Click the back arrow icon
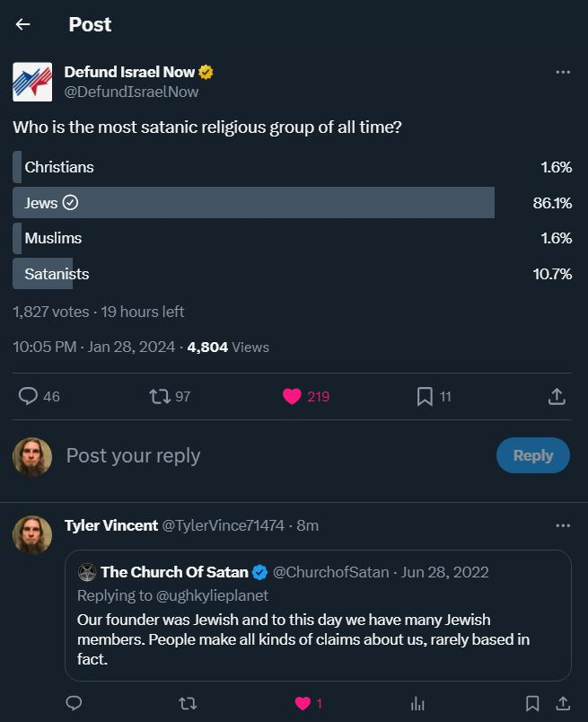The height and width of the screenshot is (722, 588). (x=23, y=25)
